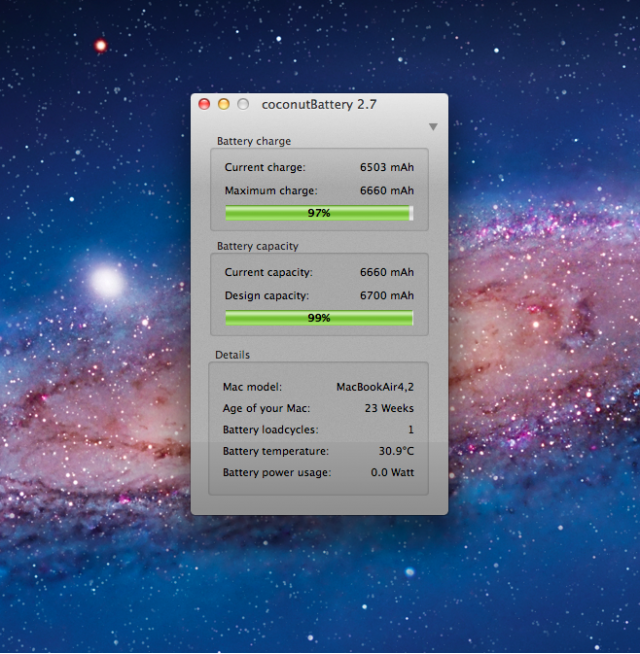The image size is (640, 654).
Task: Click the Details section heading
Action: [x=232, y=355]
